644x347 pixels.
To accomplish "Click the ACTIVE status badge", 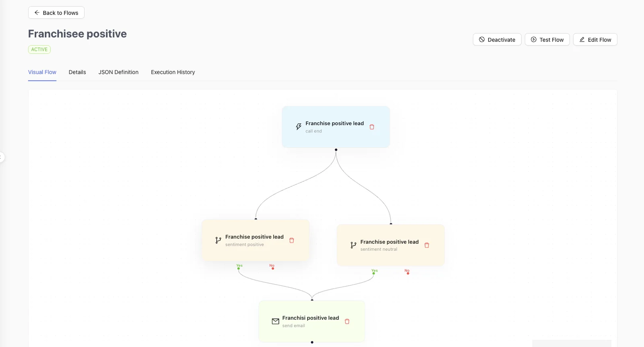I will point(39,50).
